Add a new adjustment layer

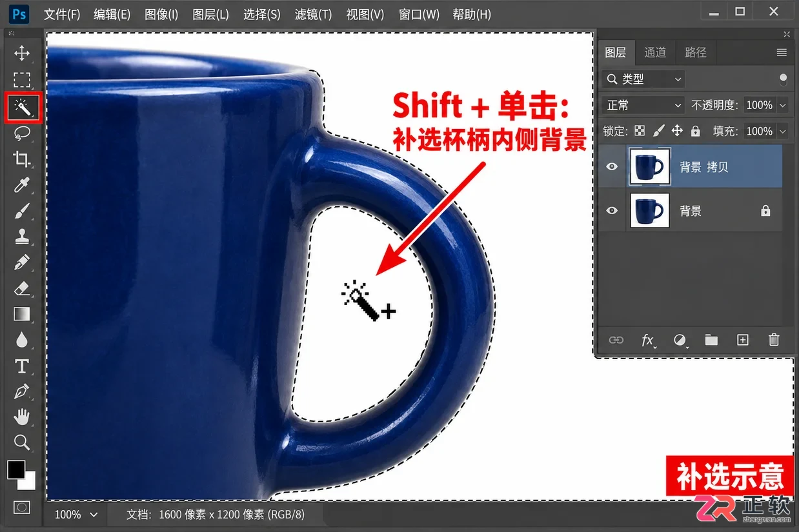[680, 340]
